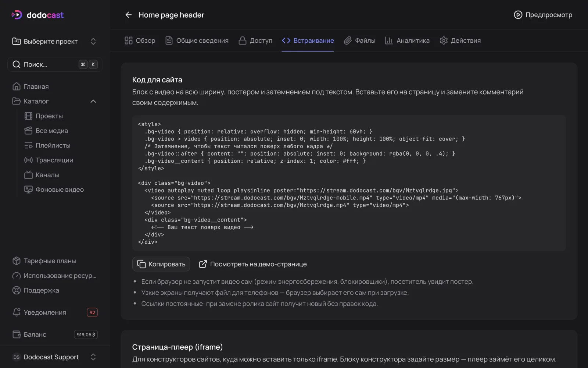This screenshot has width=588, height=368.
Task: Click the Уведомления bell icon
Action: 17,312
